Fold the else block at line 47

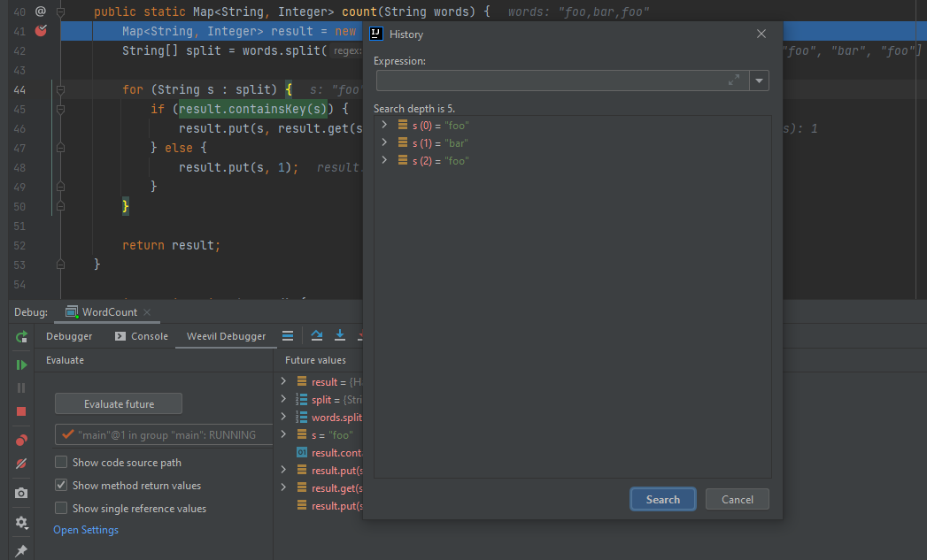(x=60, y=148)
